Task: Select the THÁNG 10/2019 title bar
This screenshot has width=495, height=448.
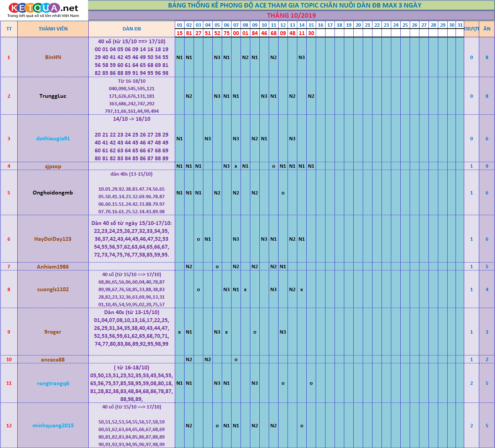Action: [291, 15]
